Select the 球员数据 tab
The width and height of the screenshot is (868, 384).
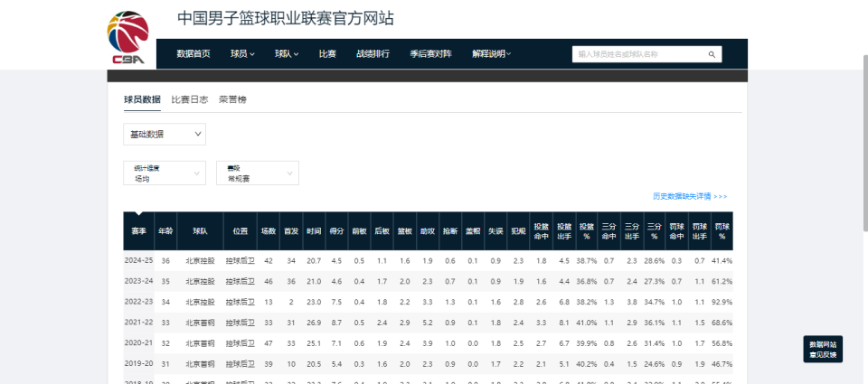coord(142,99)
